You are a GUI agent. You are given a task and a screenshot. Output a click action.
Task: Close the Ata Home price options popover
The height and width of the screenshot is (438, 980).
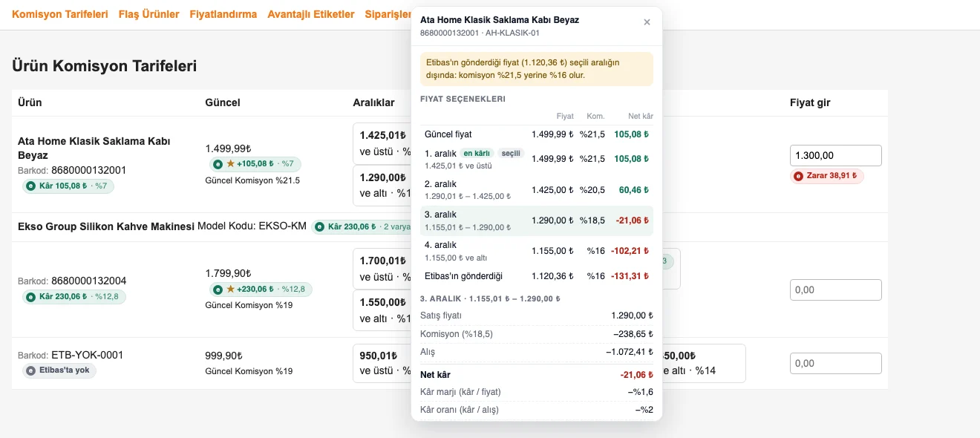click(x=647, y=22)
